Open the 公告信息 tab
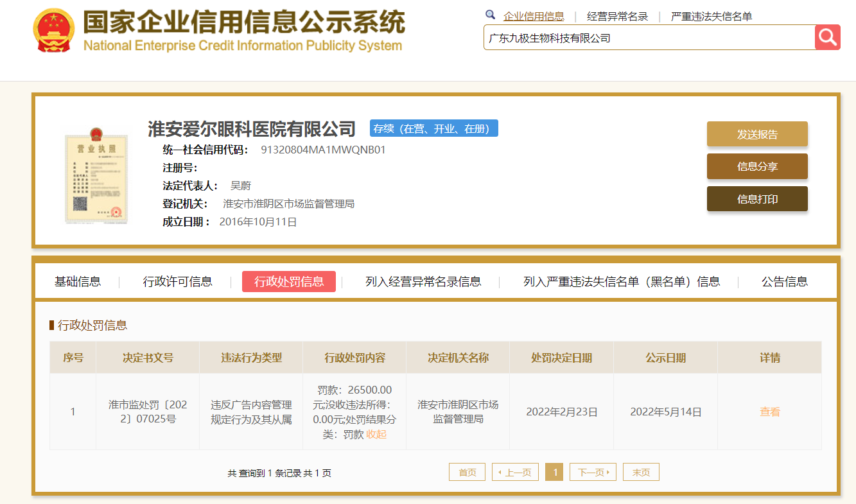 point(784,281)
